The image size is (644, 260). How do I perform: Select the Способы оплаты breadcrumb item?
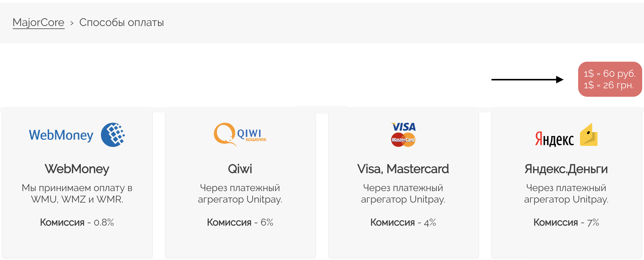tap(121, 22)
